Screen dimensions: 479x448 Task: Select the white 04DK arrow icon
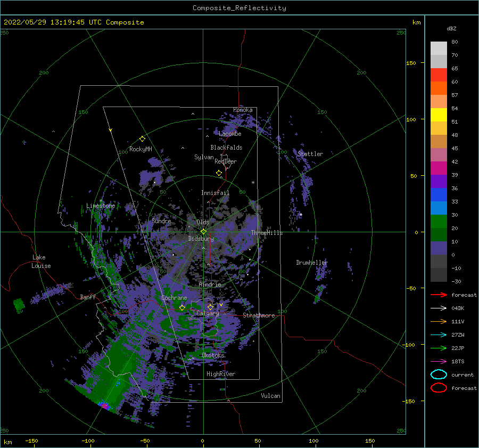point(439,308)
